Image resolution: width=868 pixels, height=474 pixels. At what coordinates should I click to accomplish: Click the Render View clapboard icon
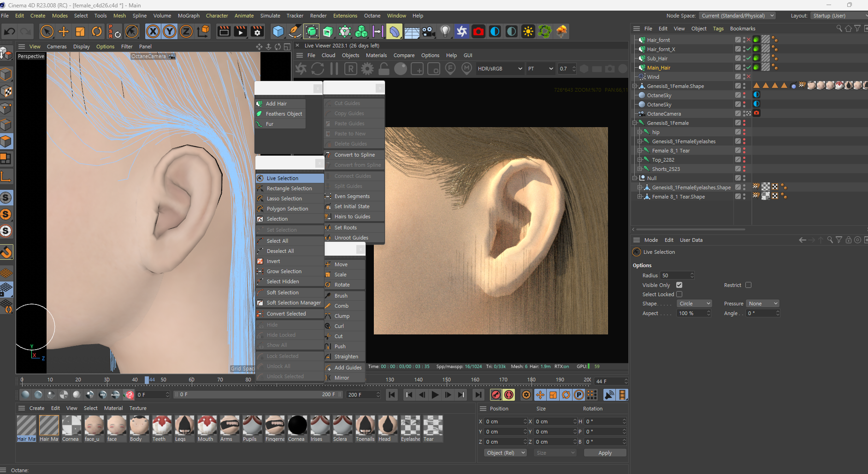(x=224, y=31)
